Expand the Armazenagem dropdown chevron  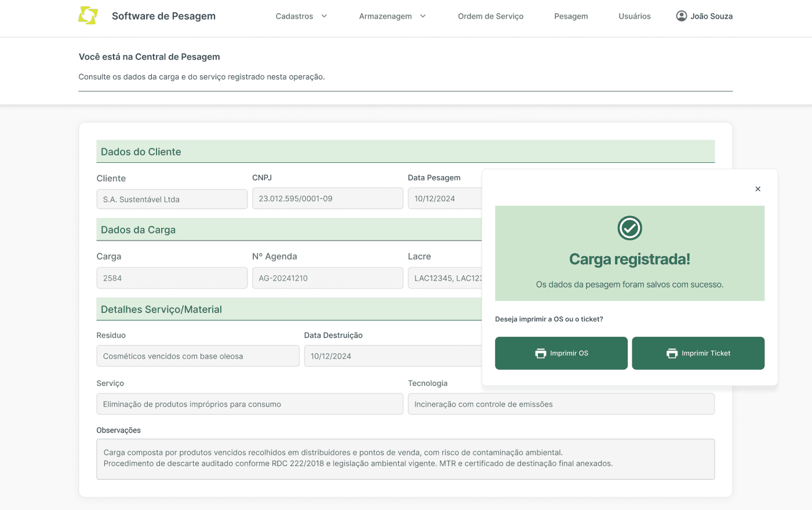tap(423, 16)
